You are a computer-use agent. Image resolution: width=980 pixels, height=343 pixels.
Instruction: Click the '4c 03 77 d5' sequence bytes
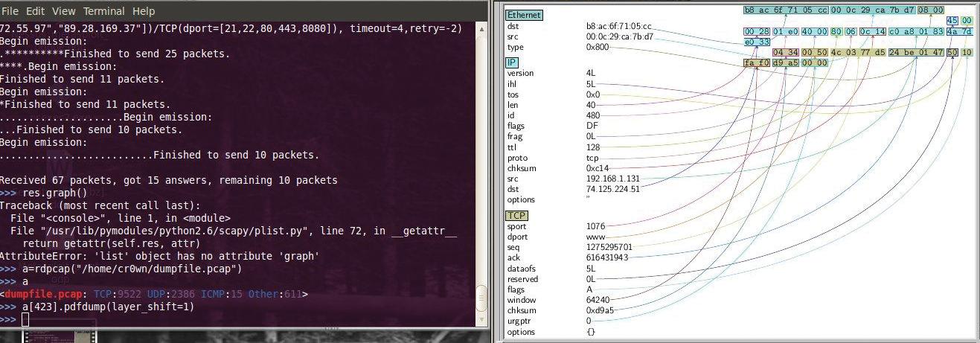coord(858,53)
